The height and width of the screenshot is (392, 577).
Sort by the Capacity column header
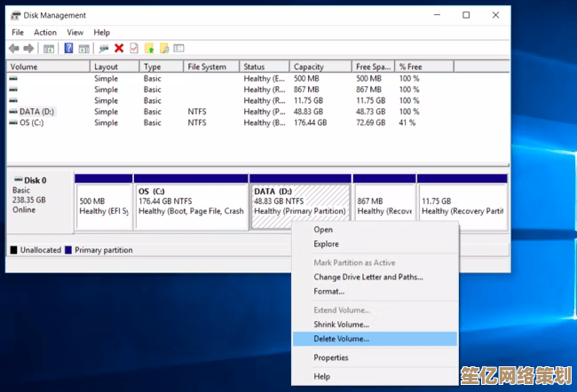point(320,67)
